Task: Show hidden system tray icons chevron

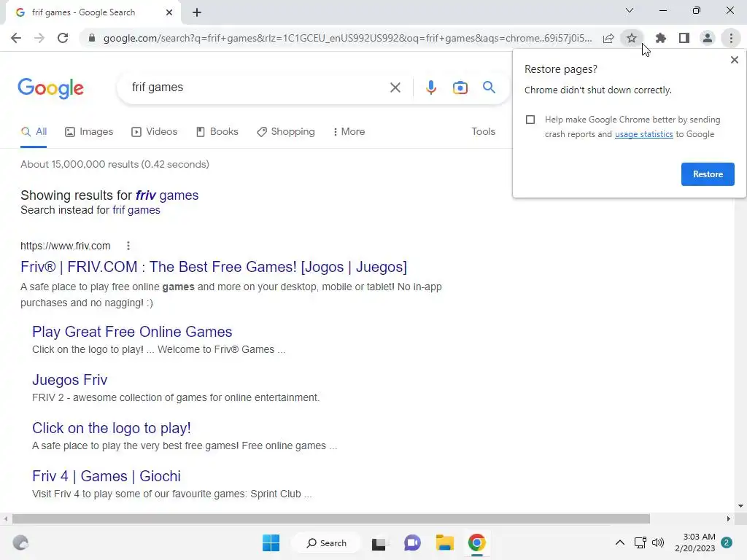Action: (620, 542)
